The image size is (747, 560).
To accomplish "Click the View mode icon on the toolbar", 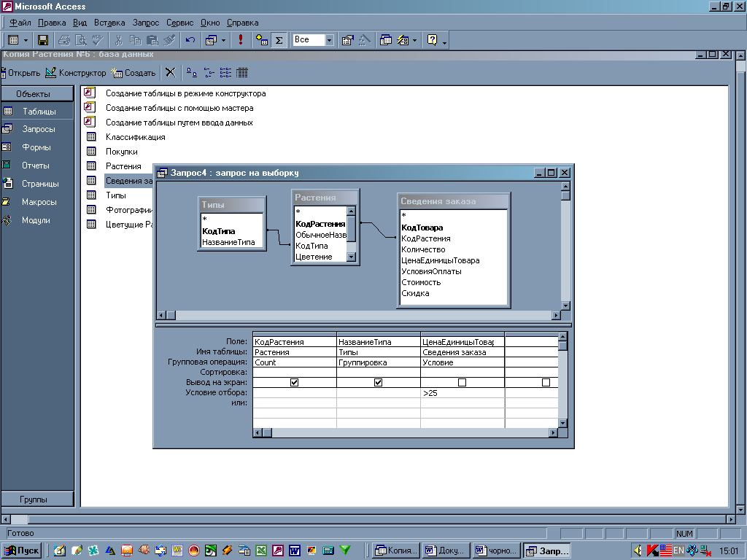I will coord(13,40).
